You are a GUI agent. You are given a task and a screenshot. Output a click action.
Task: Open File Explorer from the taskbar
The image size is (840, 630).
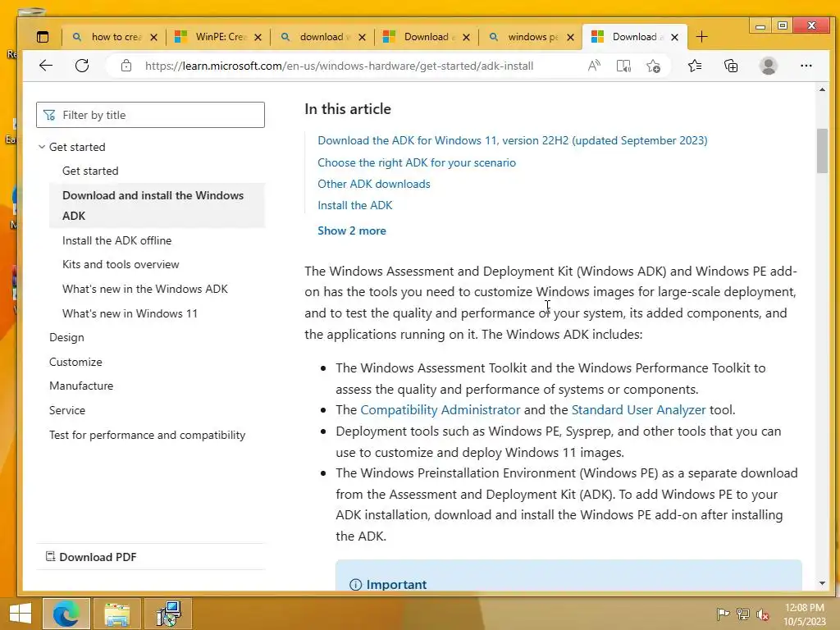[117, 614]
